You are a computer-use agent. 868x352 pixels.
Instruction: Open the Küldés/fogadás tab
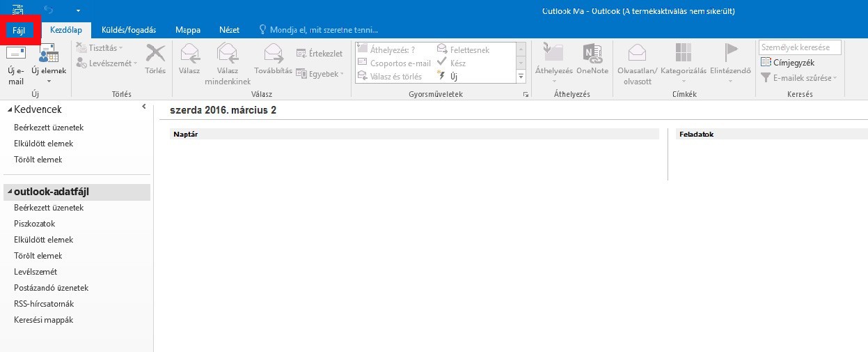pos(129,30)
